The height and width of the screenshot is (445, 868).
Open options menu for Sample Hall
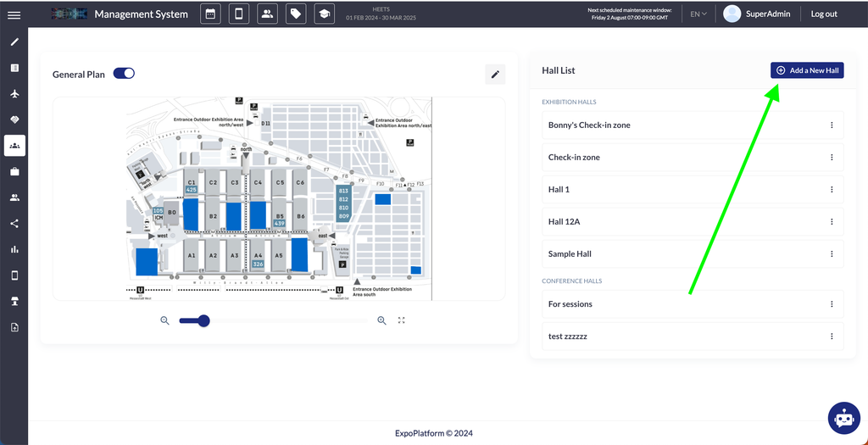(832, 254)
